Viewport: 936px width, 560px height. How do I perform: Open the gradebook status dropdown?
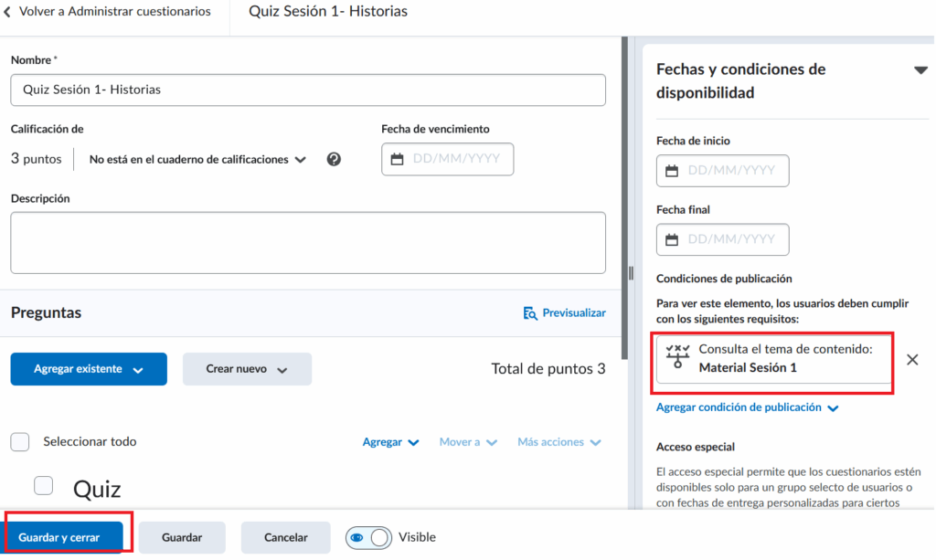pyautogui.click(x=197, y=159)
